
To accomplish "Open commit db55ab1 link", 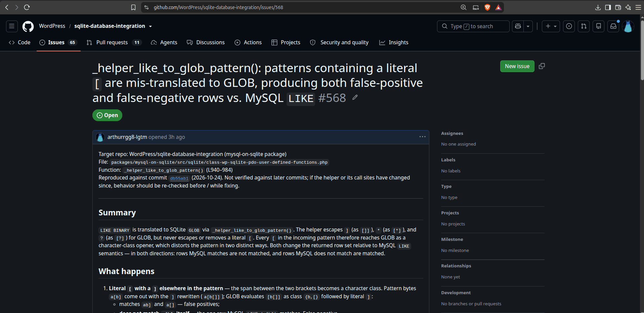I will tap(179, 178).
